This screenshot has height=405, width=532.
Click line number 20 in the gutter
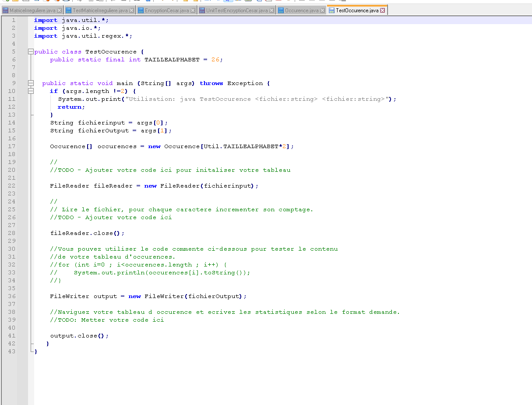(x=12, y=170)
